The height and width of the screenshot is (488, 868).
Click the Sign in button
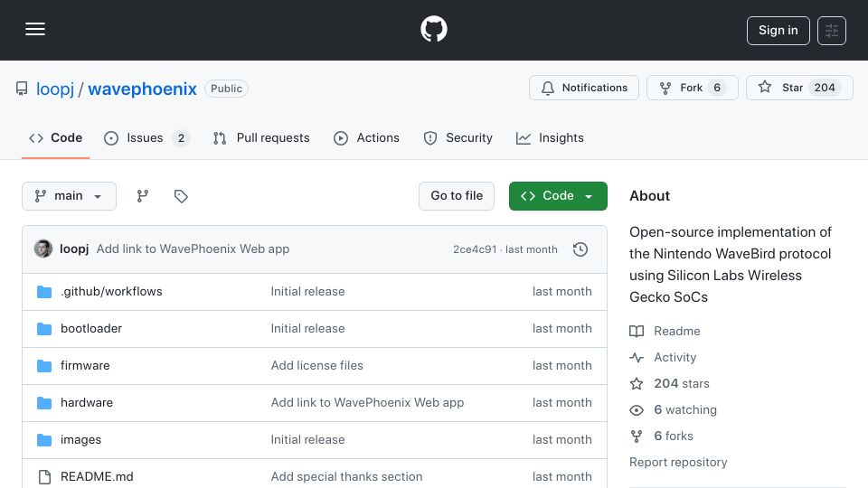click(778, 31)
